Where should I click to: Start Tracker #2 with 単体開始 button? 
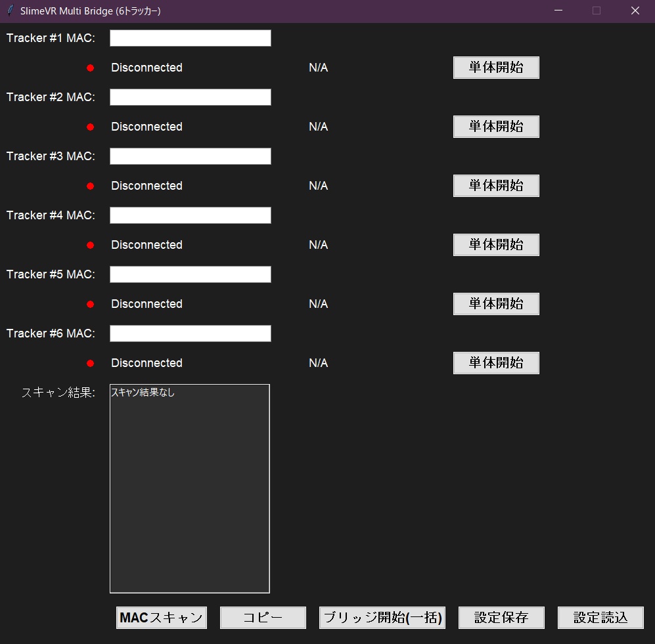pos(496,127)
